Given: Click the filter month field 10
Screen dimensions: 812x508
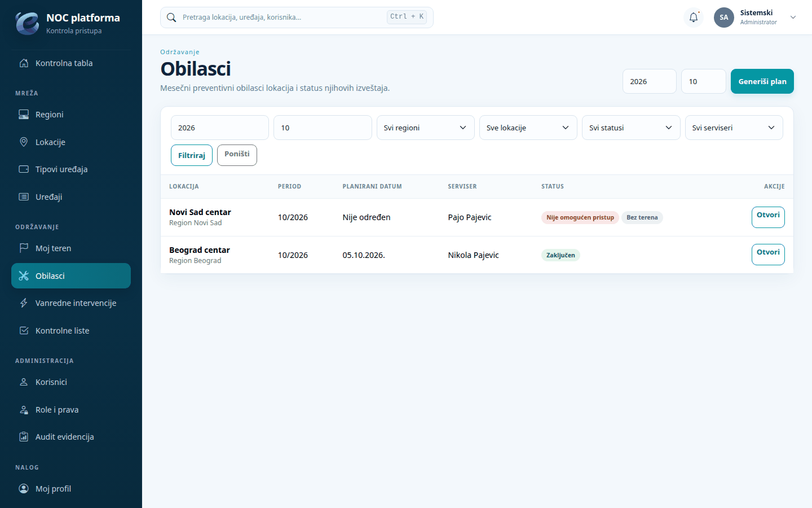Looking at the screenshot, I should (x=323, y=128).
